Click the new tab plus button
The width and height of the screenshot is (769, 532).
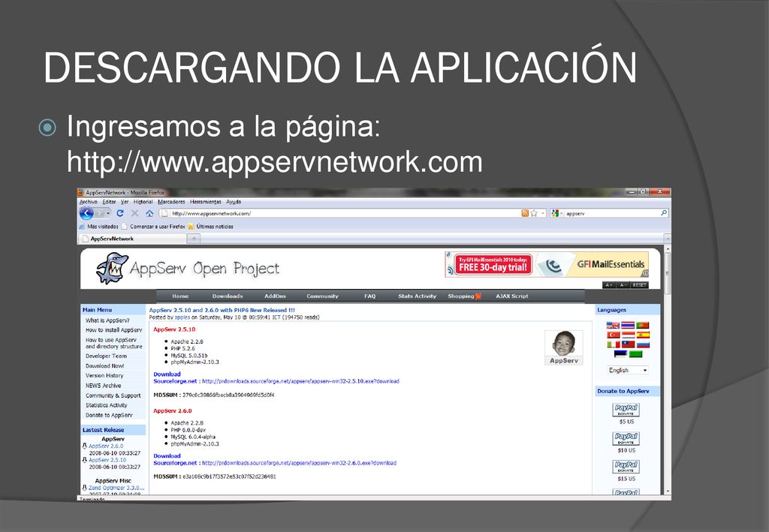pyautogui.click(x=195, y=239)
